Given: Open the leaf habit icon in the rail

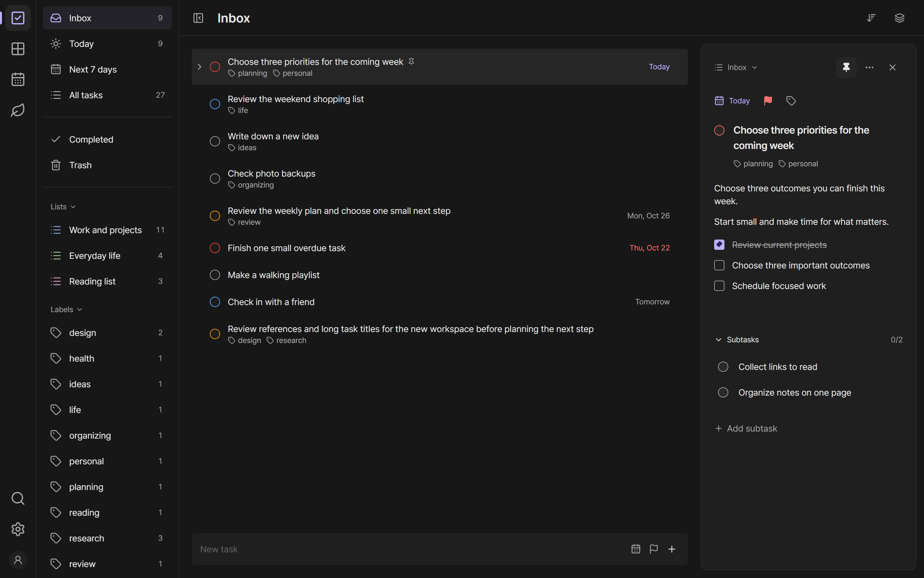Looking at the screenshot, I should (x=18, y=110).
